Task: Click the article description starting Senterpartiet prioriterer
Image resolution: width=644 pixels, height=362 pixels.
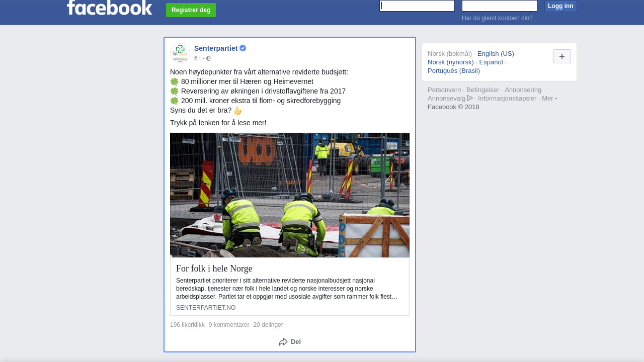Action: pyautogui.click(x=287, y=289)
